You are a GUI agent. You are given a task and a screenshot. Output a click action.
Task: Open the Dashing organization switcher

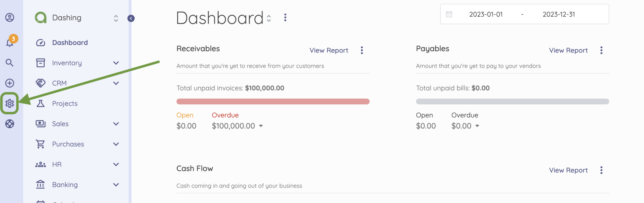[116, 18]
